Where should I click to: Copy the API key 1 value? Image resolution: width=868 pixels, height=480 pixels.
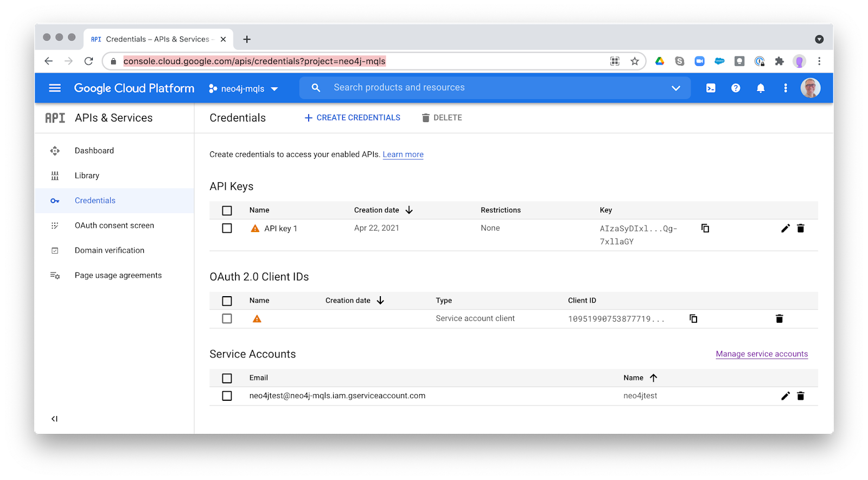click(x=705, y=228)
